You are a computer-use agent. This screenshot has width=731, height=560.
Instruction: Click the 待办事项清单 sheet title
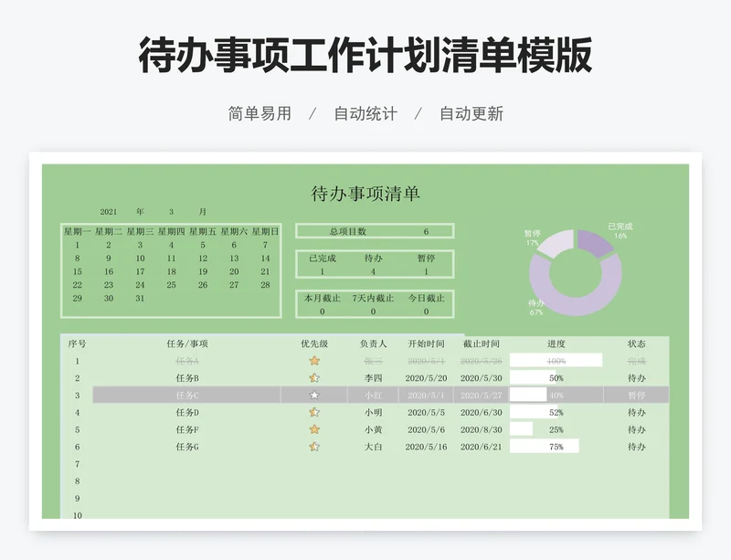click(365, 194)
